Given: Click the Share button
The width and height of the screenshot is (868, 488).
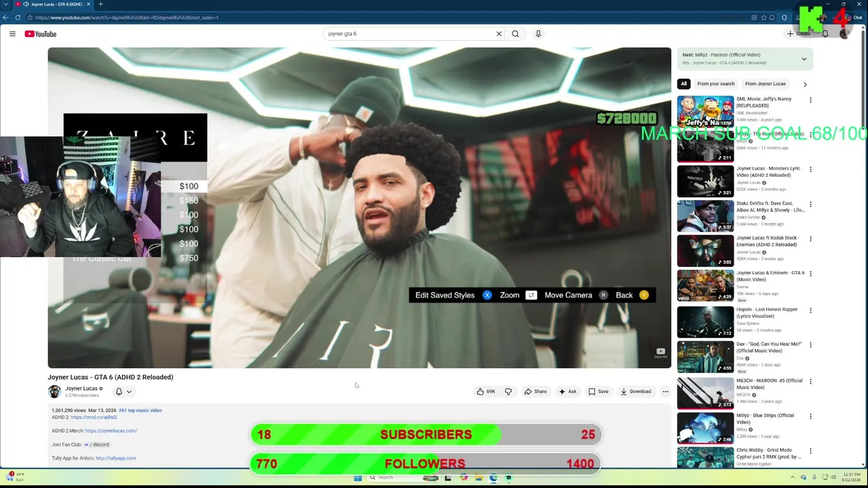Looking at the screenshot, I should [x=535, y=391].
